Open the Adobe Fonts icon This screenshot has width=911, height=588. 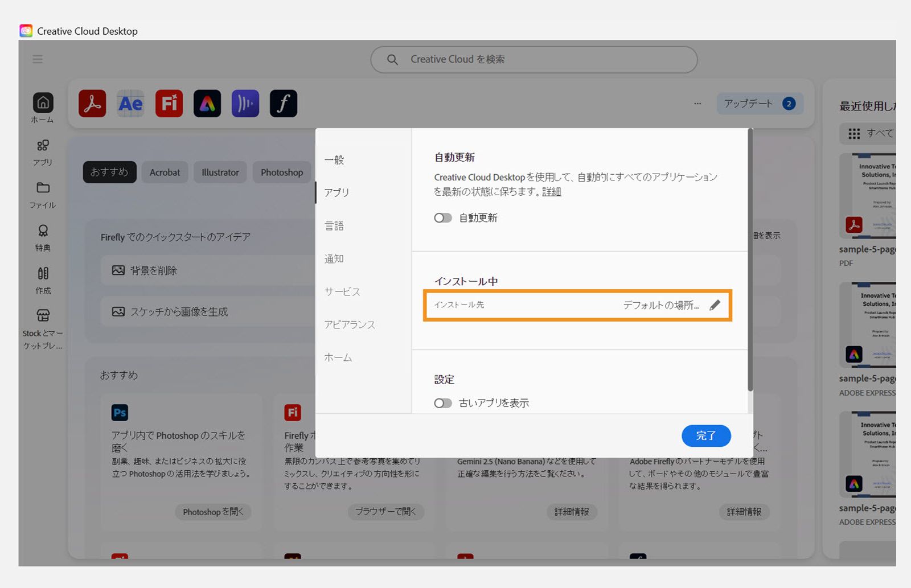tap(284, 104)
